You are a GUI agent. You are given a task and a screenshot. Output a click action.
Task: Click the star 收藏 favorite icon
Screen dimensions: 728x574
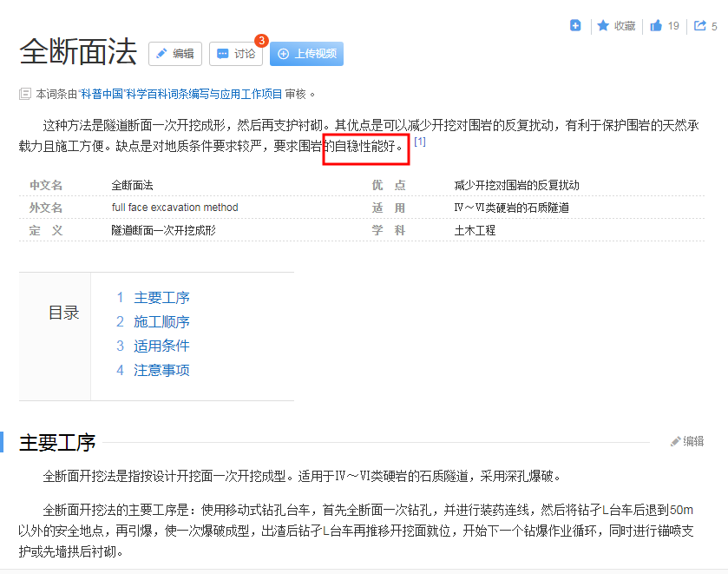pos(603,26)
